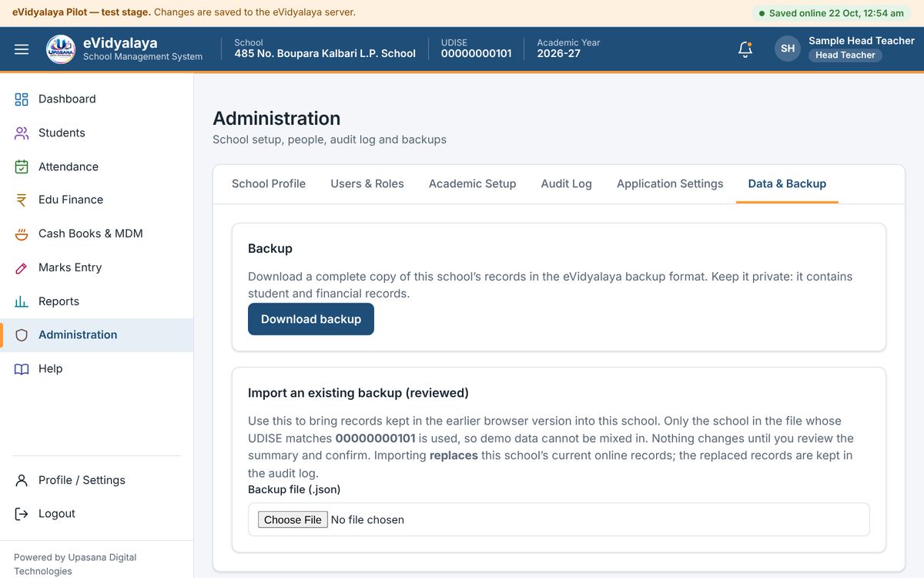This screenshot has height=578, width=924.
Task: Open the Help page
Action: coord(97,368)
